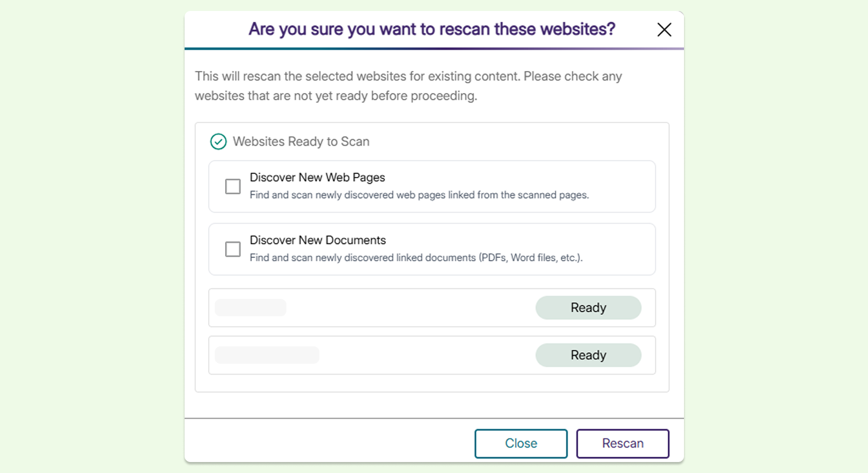Click the Websites Ready to Scan heading
The image size is (868, 473).
[x=301, y=142]
